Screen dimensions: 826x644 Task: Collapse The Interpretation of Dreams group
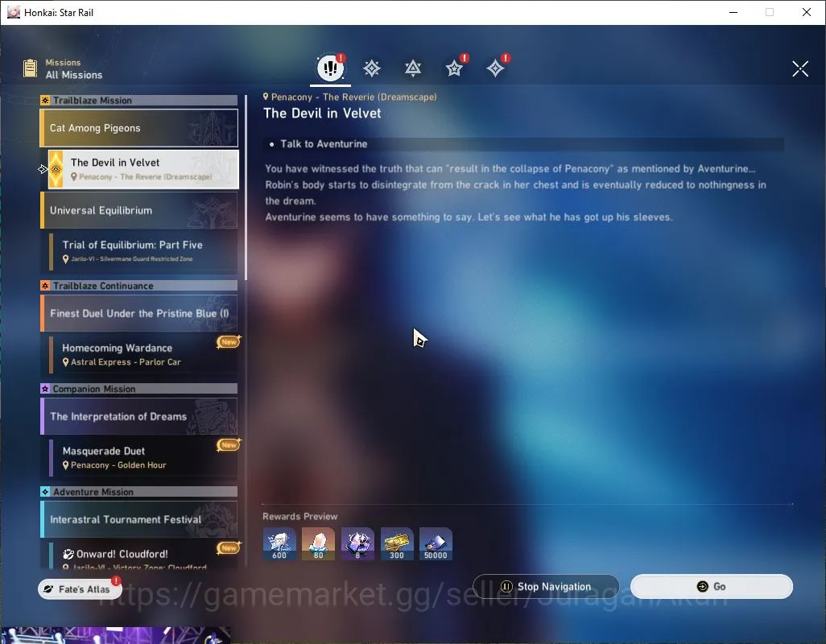[x=139, y=416]
